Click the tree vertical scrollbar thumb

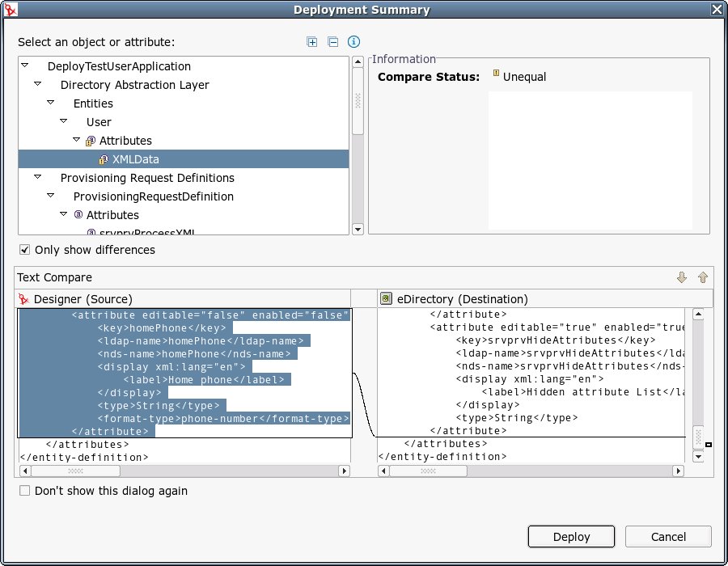[x=358, y=101]
